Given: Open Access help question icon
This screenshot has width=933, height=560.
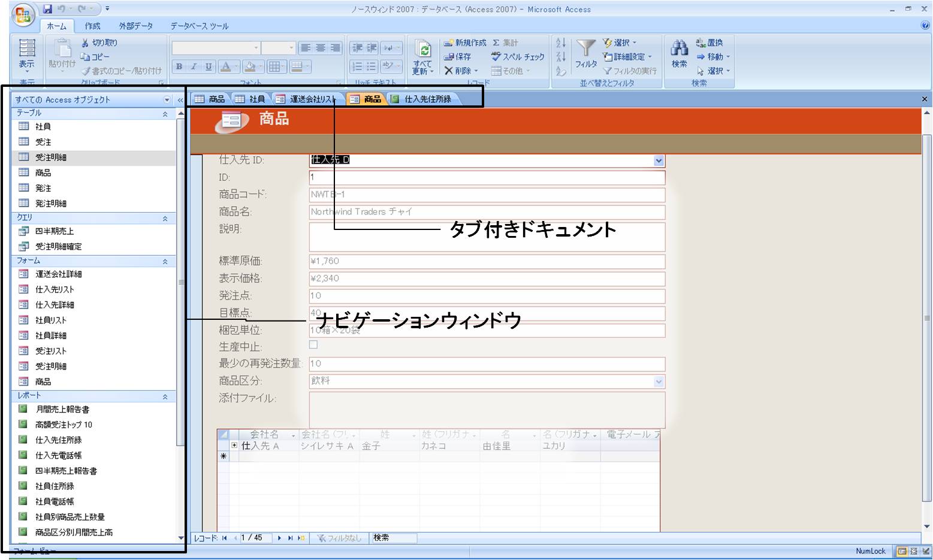Looking at the screenshot, I should click(x=925, y=25).
